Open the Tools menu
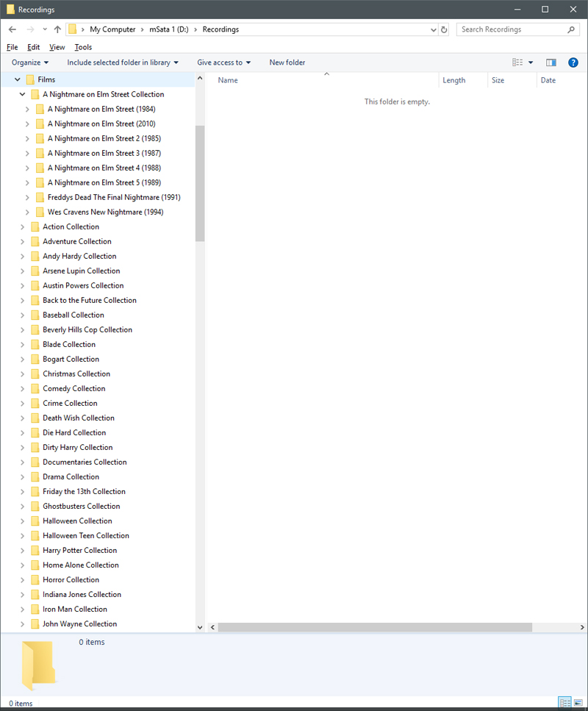This screenshot has height=711, width=588. pyautogui.click(x=83, y=47)
